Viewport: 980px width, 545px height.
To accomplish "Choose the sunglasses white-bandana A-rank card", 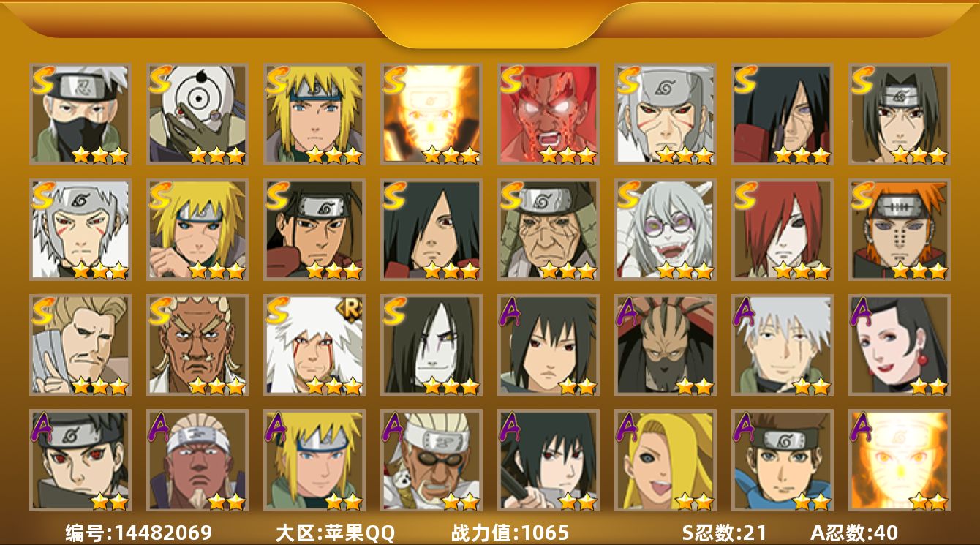I will [431, 460].
